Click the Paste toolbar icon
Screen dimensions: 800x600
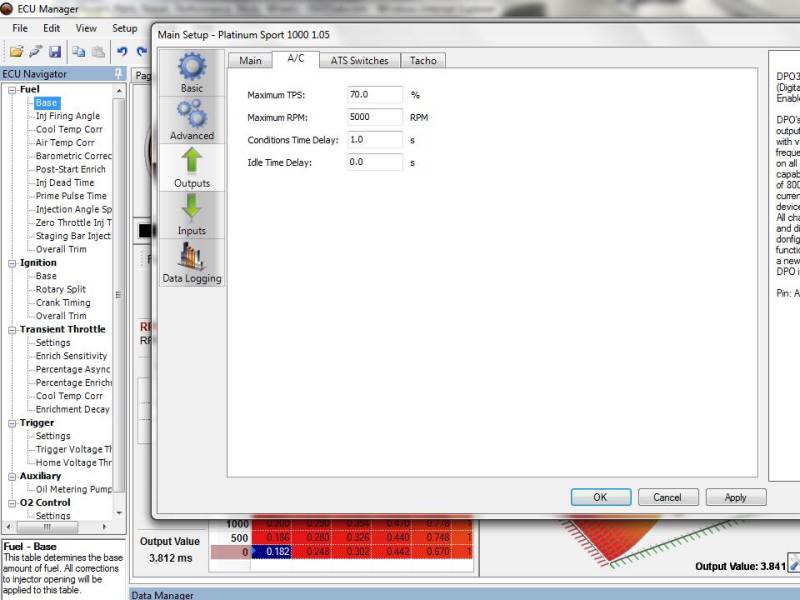(x=98, y=52)
